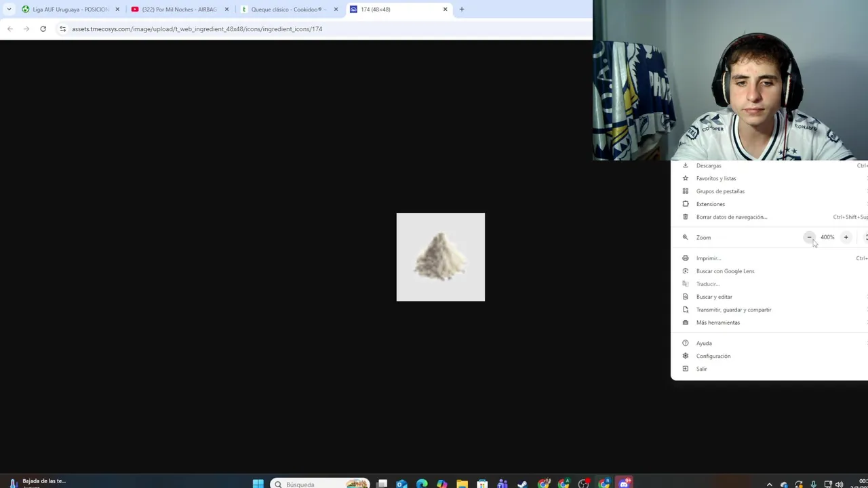Show hidden system tray icons
Viewport: 868px width, 488px height.
(x=769, y=484)
